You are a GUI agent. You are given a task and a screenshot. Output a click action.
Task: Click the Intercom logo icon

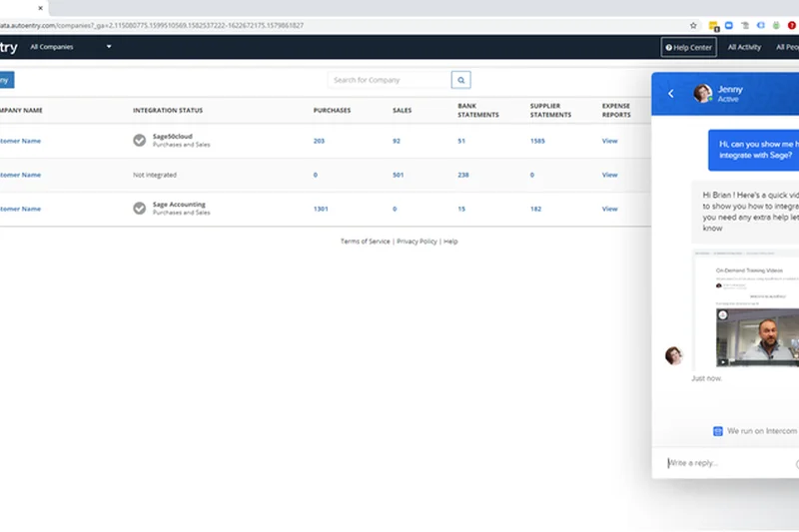point(717,431)
